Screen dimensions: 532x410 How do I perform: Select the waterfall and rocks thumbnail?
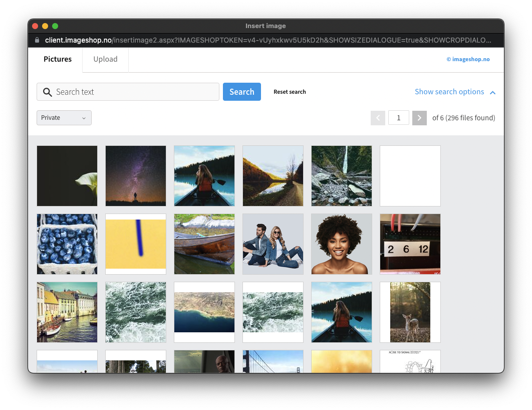pos(342,176)
